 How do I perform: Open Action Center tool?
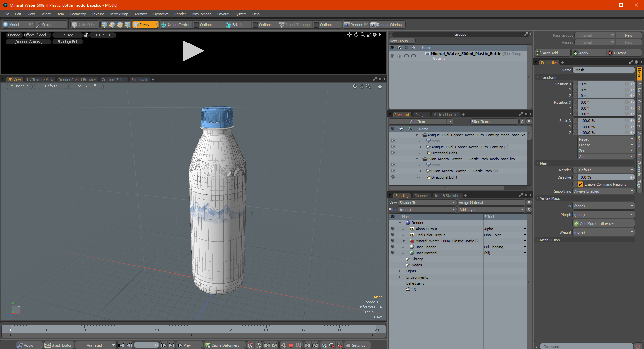coord(175,25)
